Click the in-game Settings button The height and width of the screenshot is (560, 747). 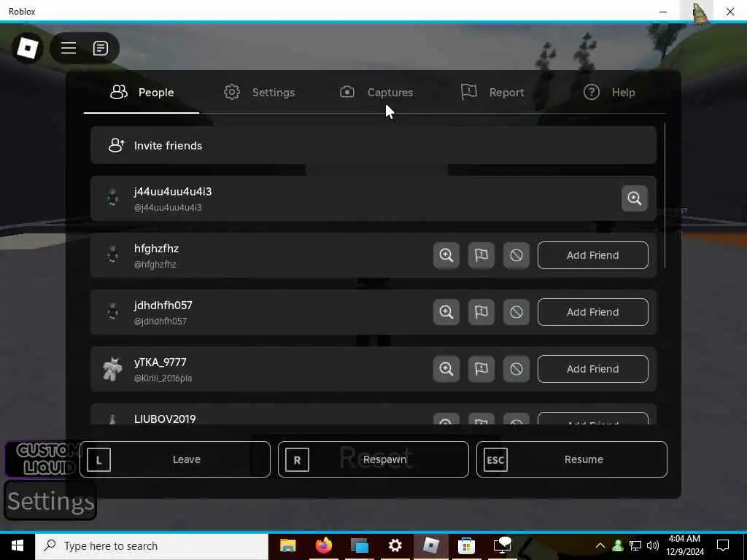[50, 500]
